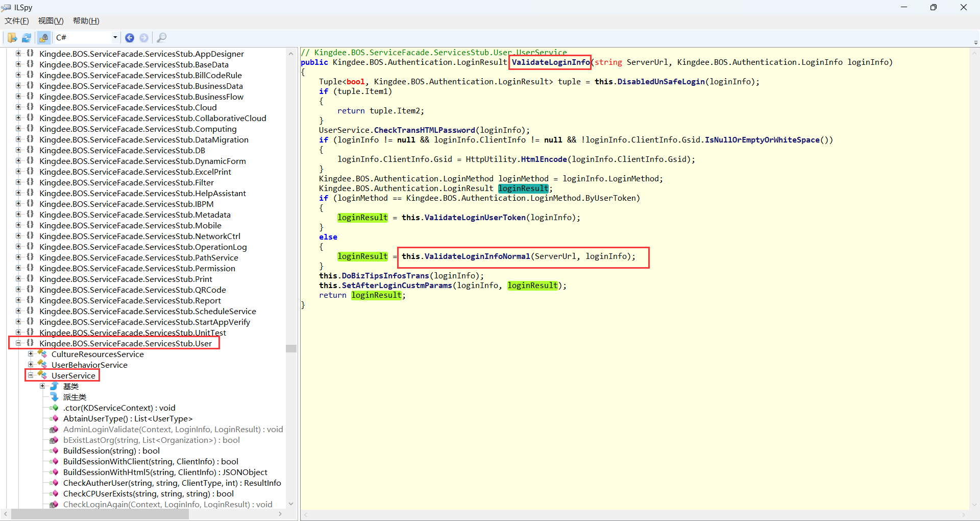
Task: Click namespace icon beside ServicesStub.BusinessFlow
Action: coord(30,97)
